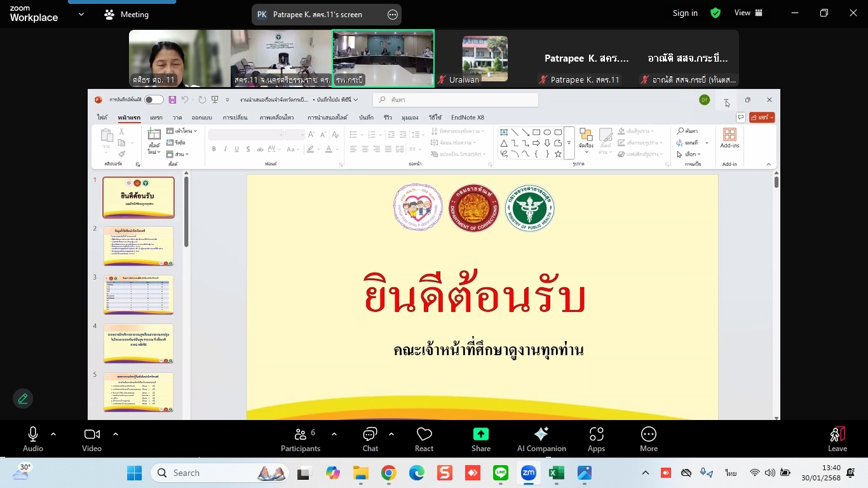Click the green Share screen button
Viewport: 868px width, 488px height.
[481, 439]
